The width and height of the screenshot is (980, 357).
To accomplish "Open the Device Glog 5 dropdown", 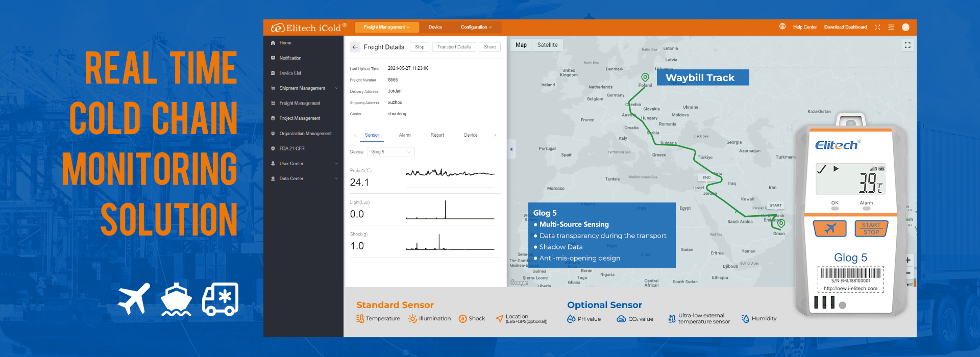I will [x=390, y=152].
